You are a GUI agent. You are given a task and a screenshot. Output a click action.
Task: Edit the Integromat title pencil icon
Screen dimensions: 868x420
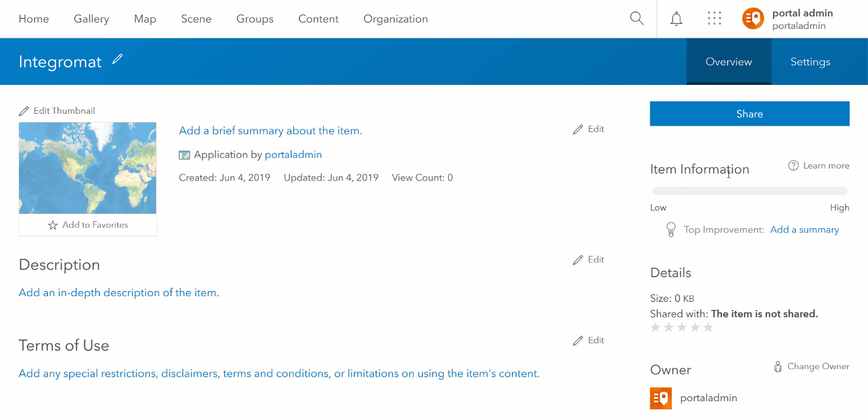tap(117, 59)
